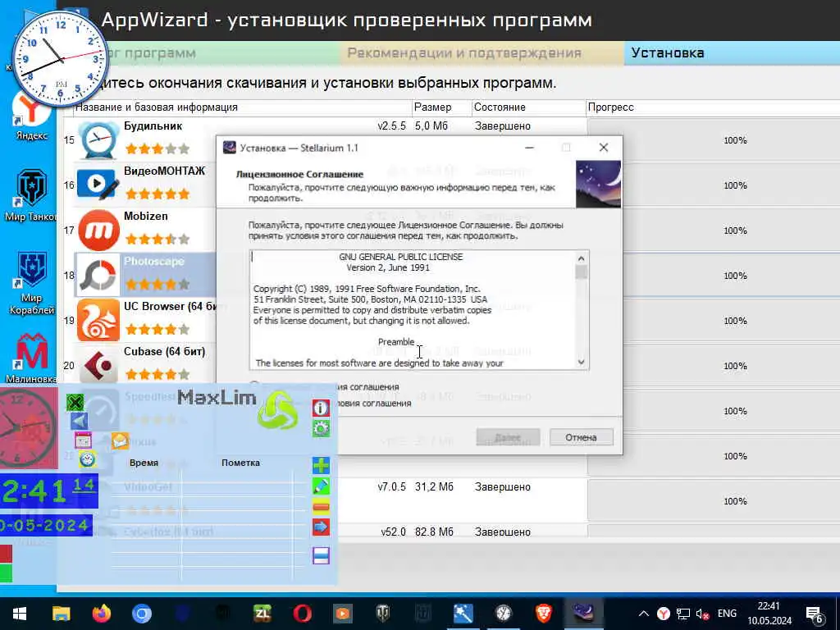Screen dimensions: 840x630
Task: Open the red info icon in MaxLim
Action: (321, 409)
